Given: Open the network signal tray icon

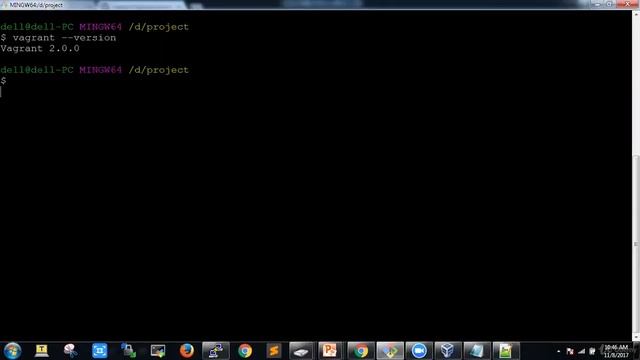Looking at the screenshot, I should click(x=581, y=351).
